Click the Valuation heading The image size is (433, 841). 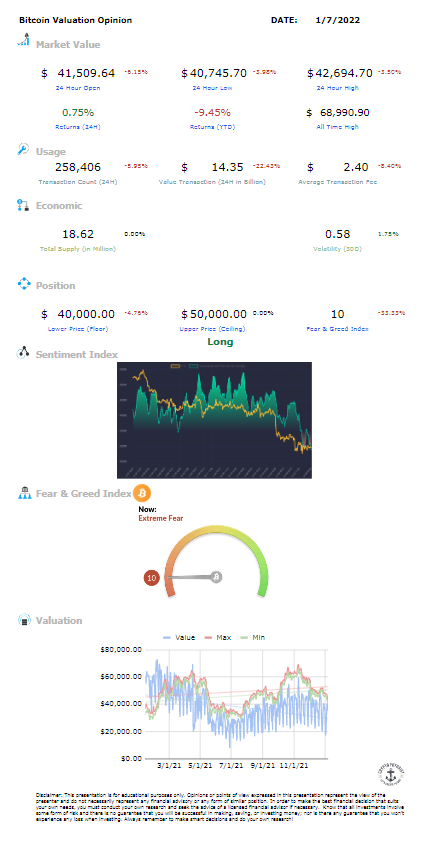59,621
